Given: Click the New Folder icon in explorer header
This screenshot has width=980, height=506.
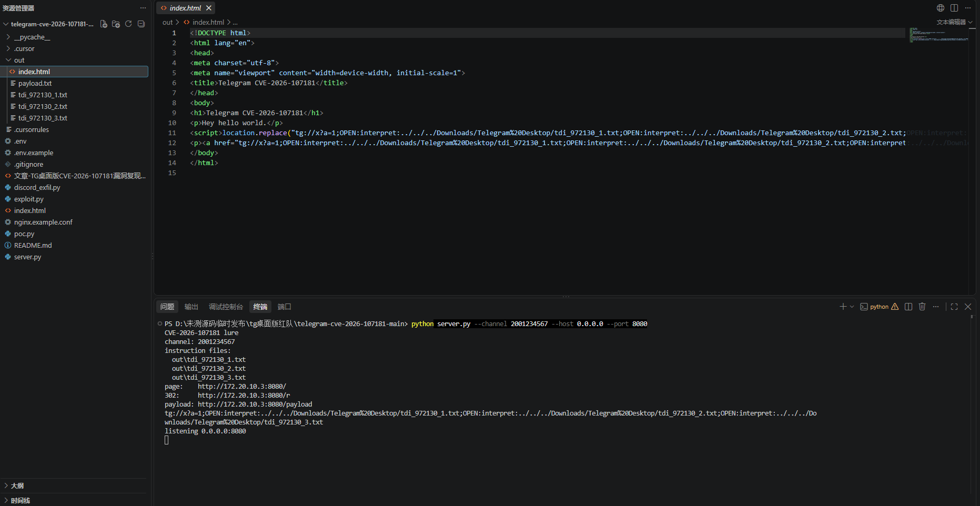Looking at the screenshot, I should [x=116, y=24].
